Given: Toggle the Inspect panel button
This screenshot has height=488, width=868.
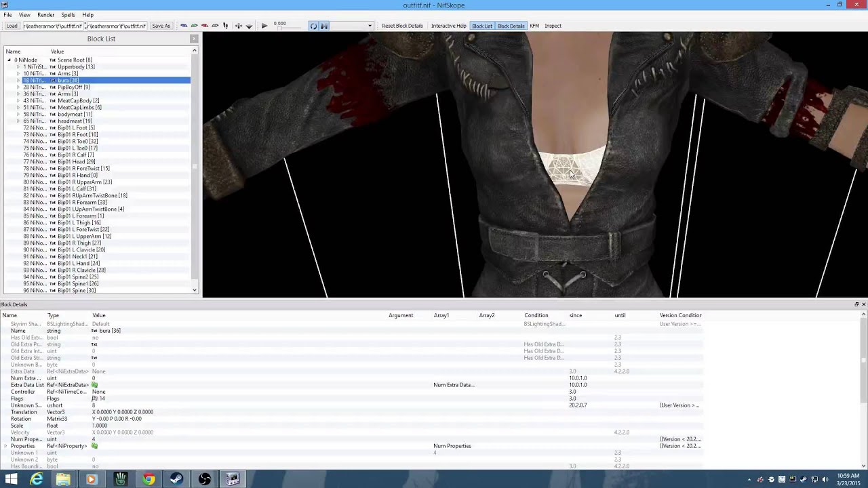Looking at the screenshot, I should pos(553,26).
